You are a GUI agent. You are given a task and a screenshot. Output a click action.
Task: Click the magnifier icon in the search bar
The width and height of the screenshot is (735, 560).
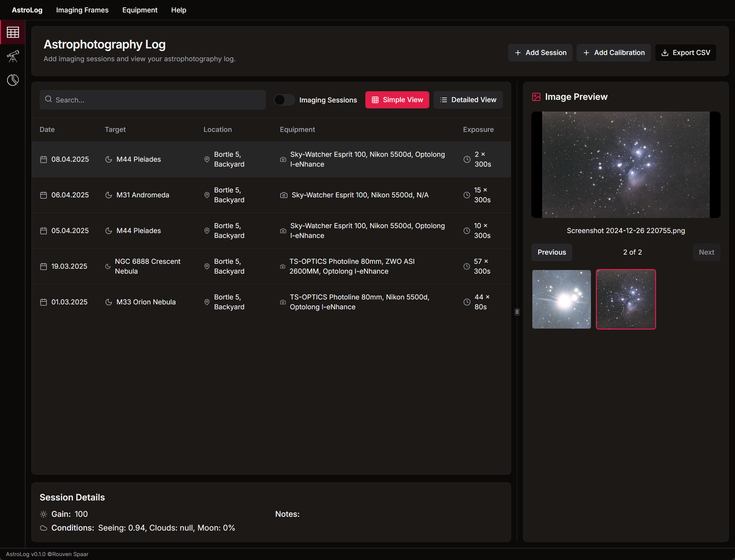coord(48,99)
